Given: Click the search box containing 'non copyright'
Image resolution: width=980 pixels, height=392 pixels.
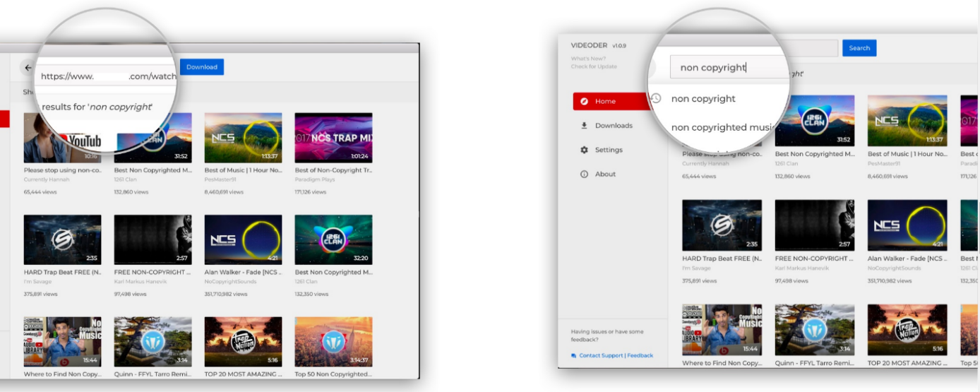Looking at the screenshot, I should (729, 67).
